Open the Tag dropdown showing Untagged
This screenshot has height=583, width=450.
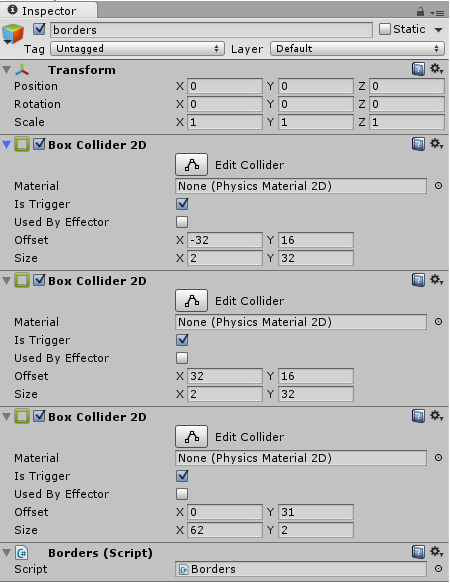[x=138, y=49]
